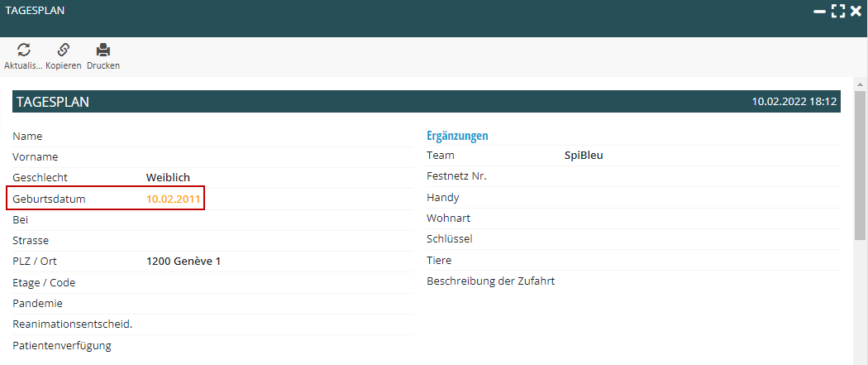The width and height of the screenshot is (868, 365).
Task: Select the Schlüssel field label
Action: coord(450,238)
